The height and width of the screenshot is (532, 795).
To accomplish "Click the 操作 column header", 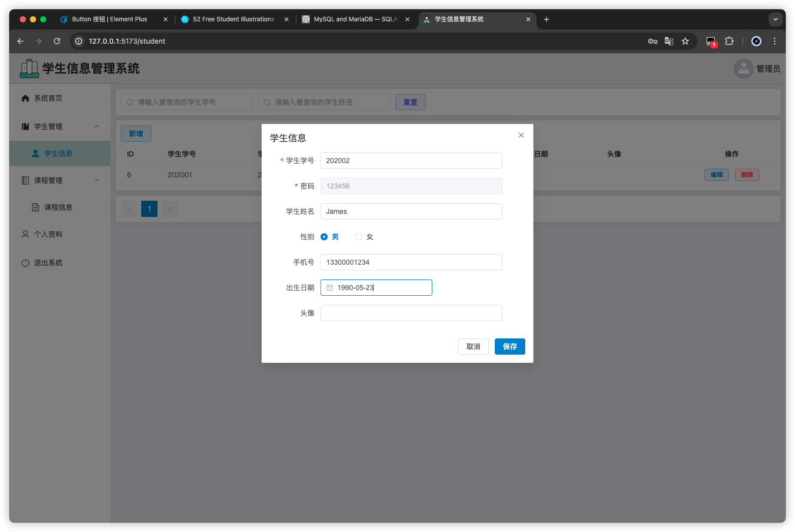I will [x=732, y=154].
